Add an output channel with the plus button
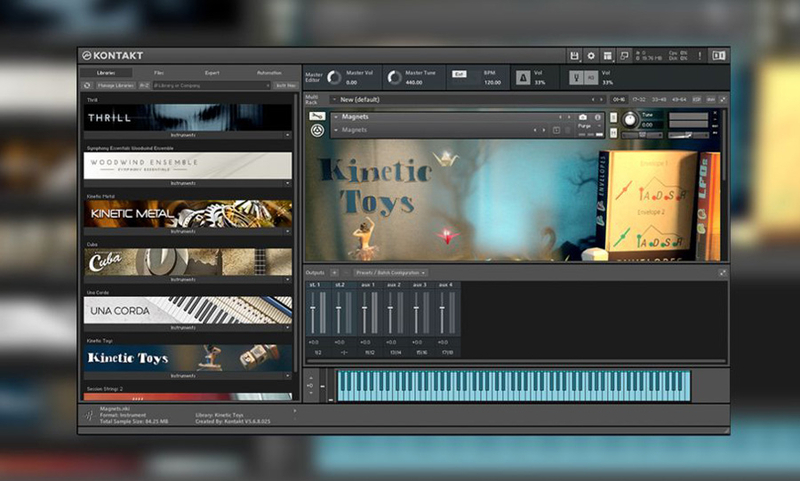 pos(334,273)
